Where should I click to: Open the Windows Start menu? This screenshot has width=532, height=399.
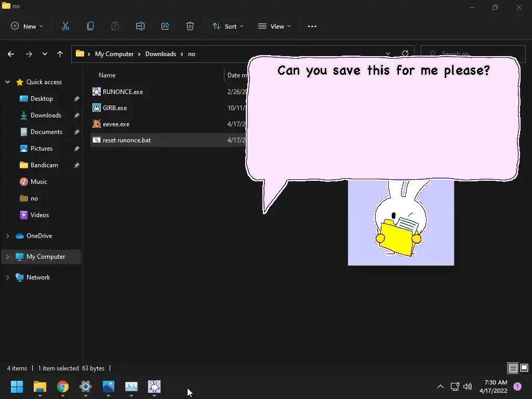17,387
